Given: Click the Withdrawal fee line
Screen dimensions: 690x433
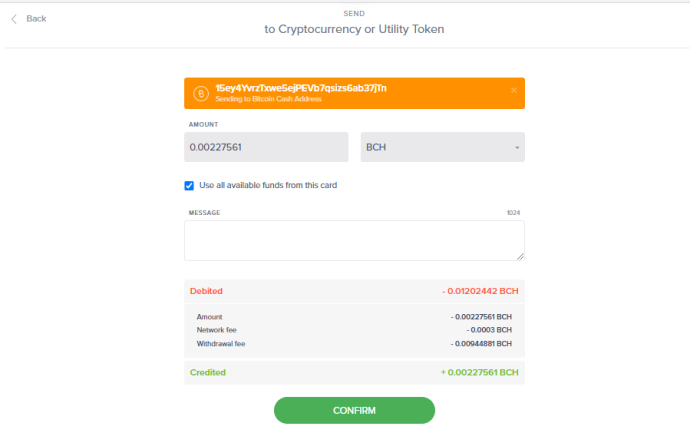Looking at the screenshot, I should coord(354,344).
